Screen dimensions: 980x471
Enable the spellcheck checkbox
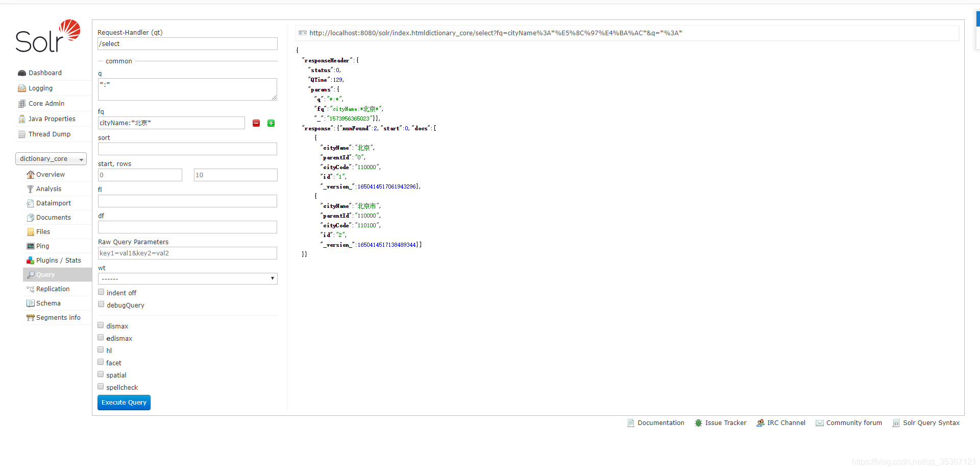click(x=101, y=387)
